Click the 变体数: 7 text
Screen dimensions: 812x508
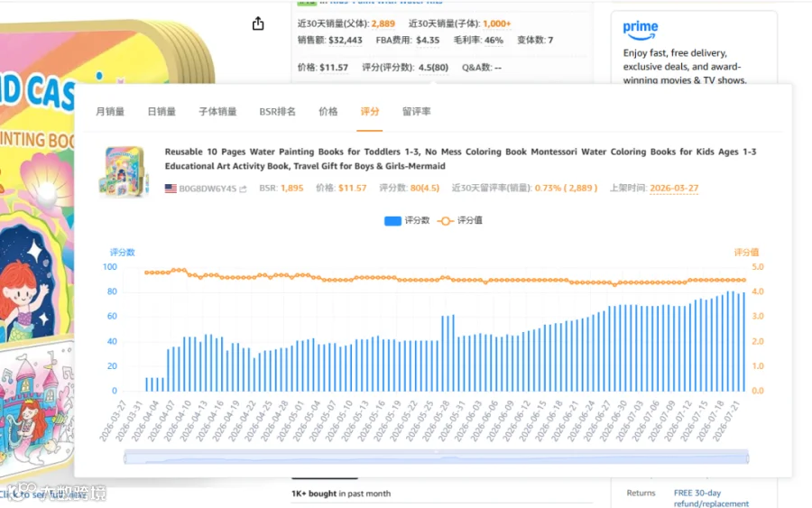click(535, 40)
